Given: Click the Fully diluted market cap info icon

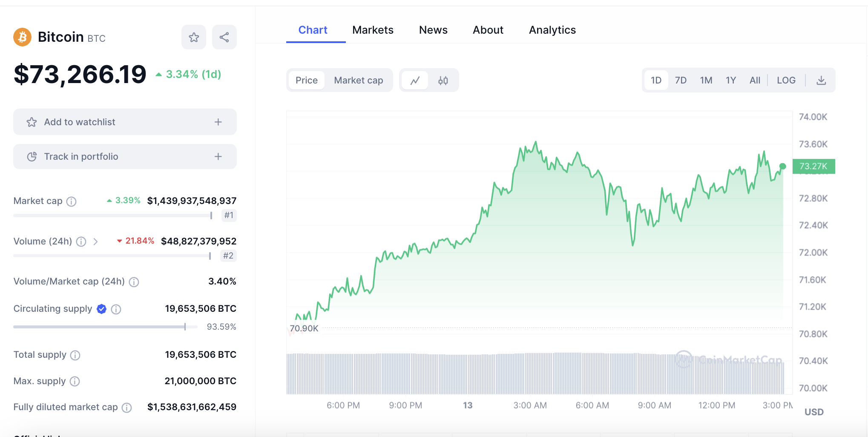Looking at the screenshot, I should [126, 408].
